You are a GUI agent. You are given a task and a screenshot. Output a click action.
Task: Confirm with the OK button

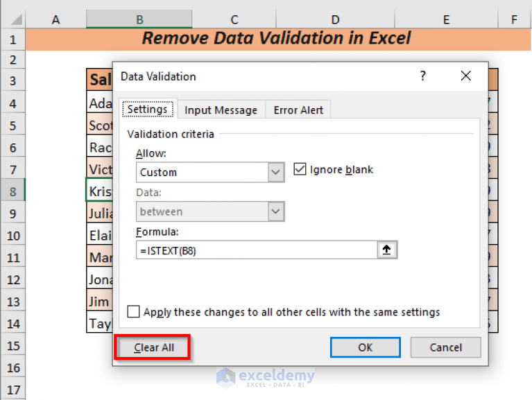click(366, 347)
